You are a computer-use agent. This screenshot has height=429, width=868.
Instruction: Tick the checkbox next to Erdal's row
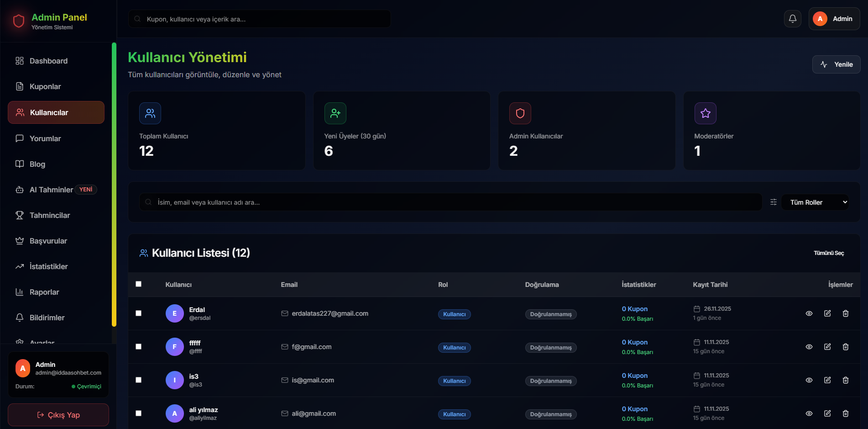coord(139,313)
